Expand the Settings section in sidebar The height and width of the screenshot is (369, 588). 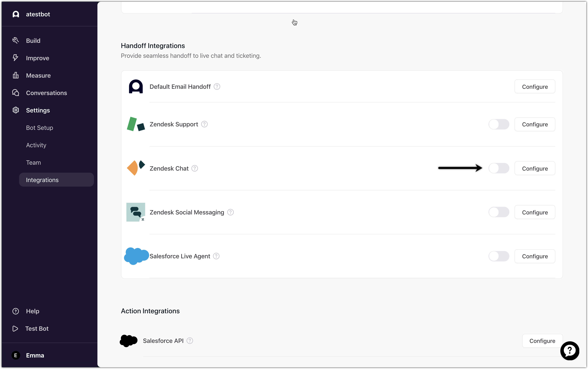click(x=38, y=110)
